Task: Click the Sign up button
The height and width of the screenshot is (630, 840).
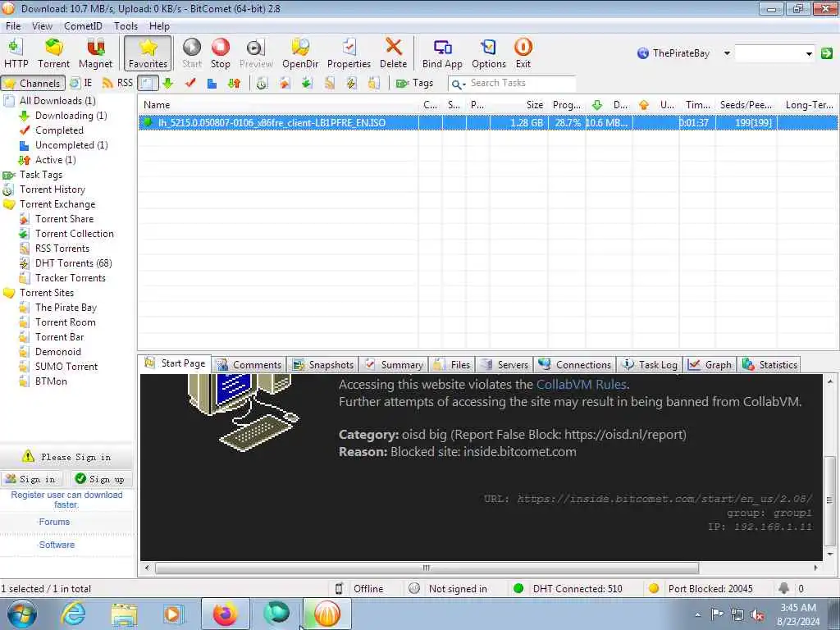Action: coord(100,479)
